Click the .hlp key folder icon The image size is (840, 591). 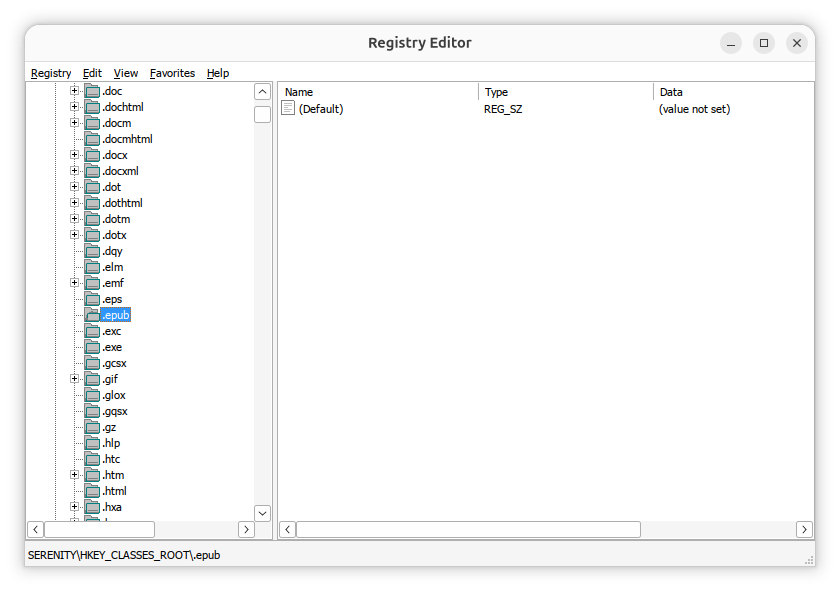(92, 443)
